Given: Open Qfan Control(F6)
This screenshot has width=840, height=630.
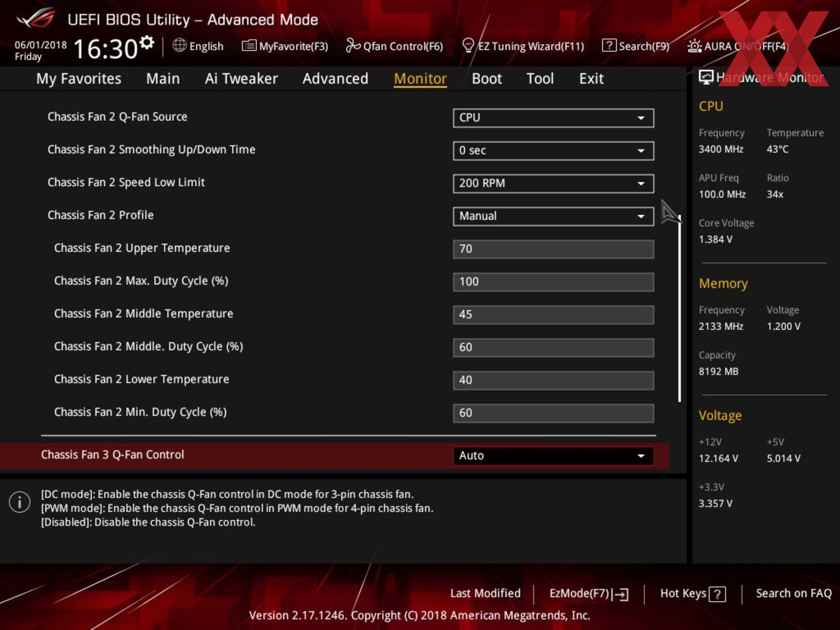Looking at the screenshot, I should (394, 46).
